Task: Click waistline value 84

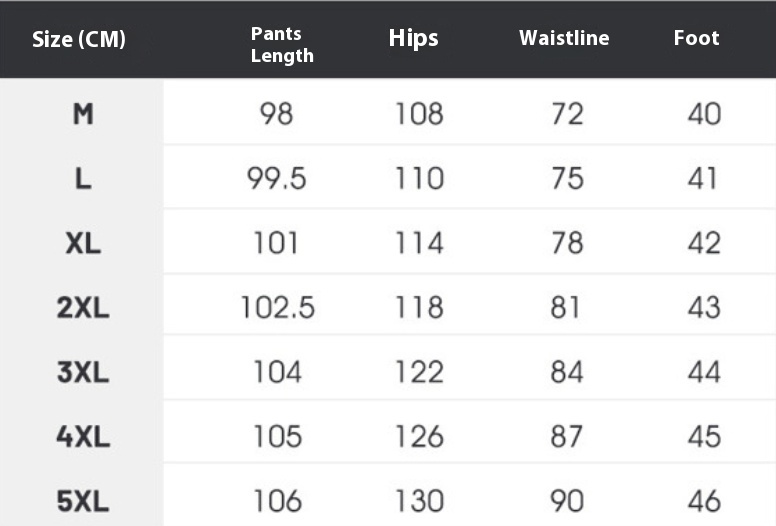Action: tap(567, 372)
